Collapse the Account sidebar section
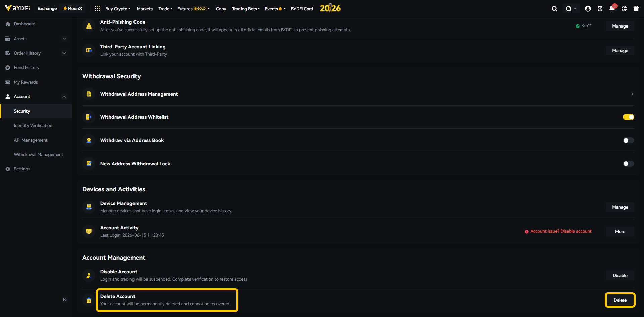 pyautogui.click(x=64, y=97)
